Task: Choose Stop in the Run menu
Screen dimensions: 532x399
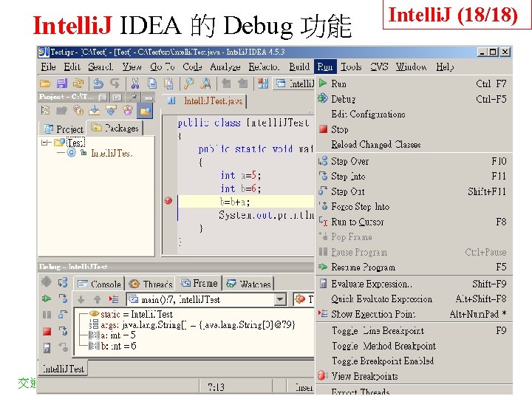Action: click(413, 129)
